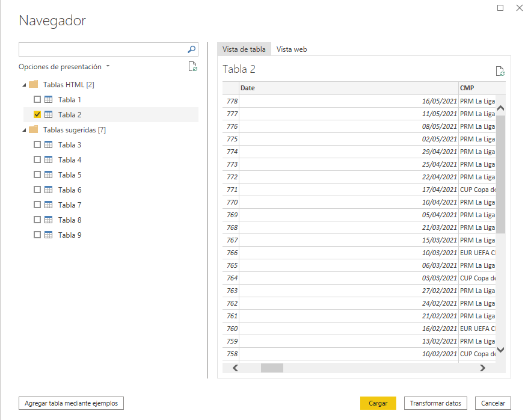528x420 pixels.
Task: Click the Cancelar button
Action: pos(493,403)
